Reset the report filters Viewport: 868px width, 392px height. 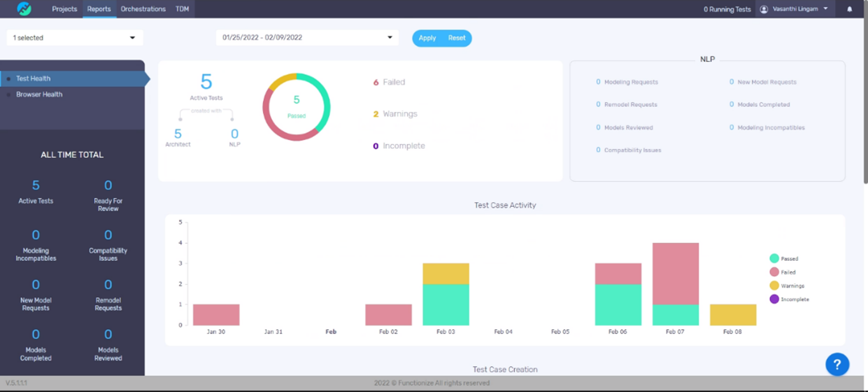pos(457,38)
